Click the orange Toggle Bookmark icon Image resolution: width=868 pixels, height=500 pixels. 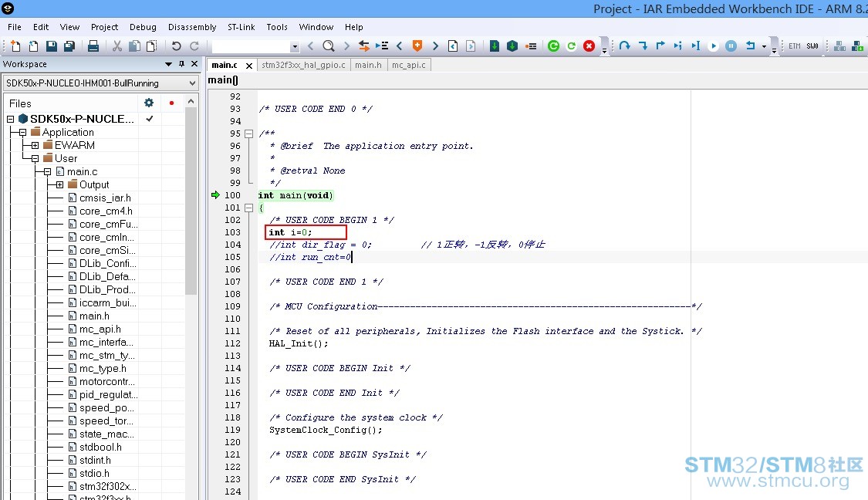pyautogui.click(x=417, y=46)
